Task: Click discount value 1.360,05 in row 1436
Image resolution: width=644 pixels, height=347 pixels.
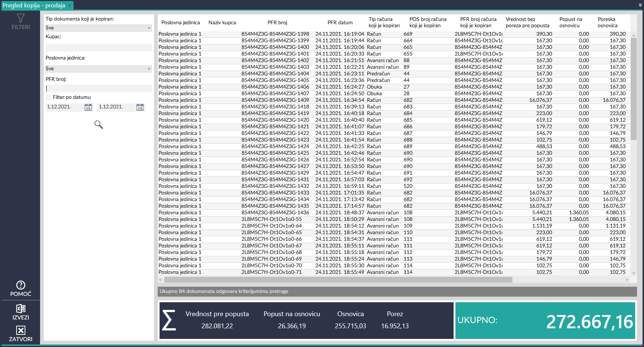Action: tap(579, 213)
